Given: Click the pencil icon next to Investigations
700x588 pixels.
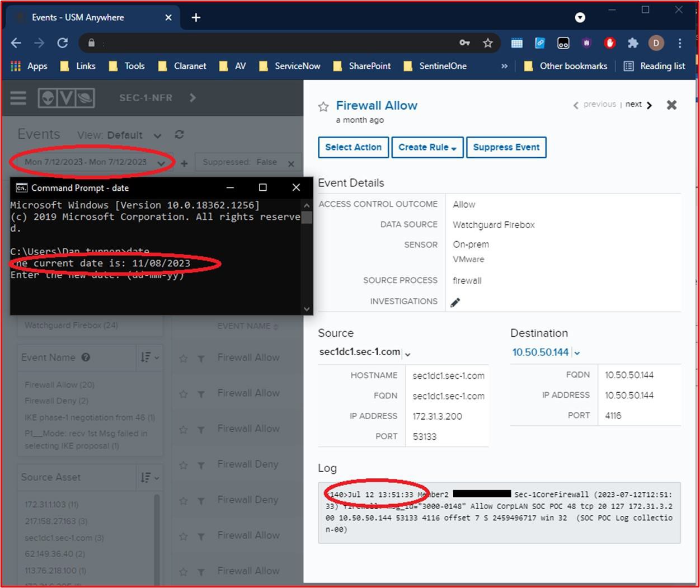Looking at the screenshot, I should (455, 302).
